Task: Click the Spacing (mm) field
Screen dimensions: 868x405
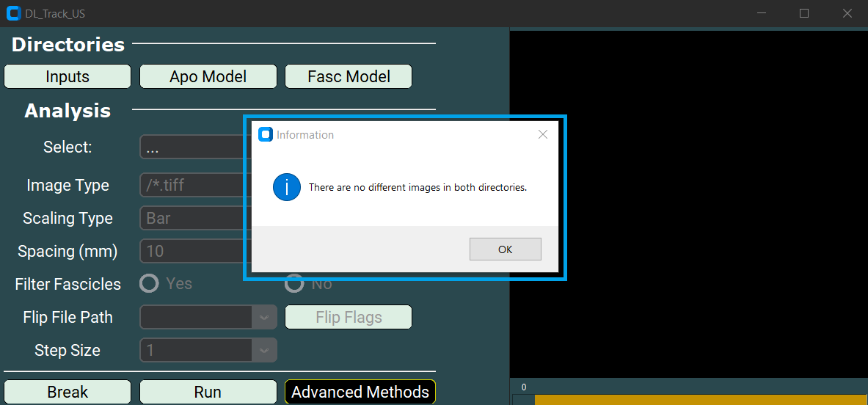Action: (191, 252)
